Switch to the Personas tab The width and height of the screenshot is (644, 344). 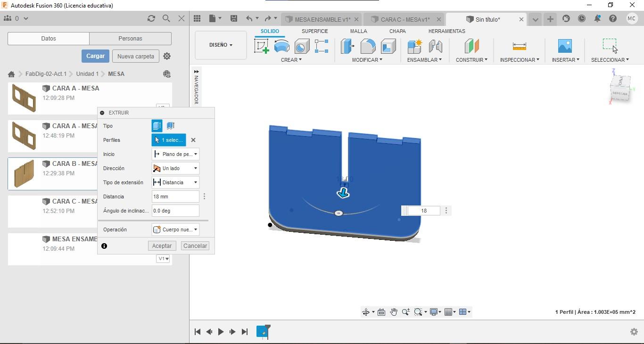tap(130, 39)
